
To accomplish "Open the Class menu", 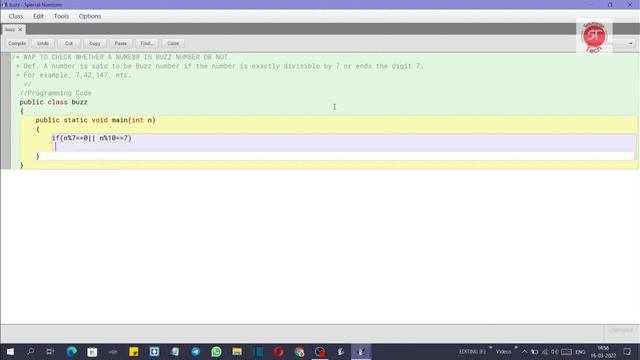I will tap(16, 16).
